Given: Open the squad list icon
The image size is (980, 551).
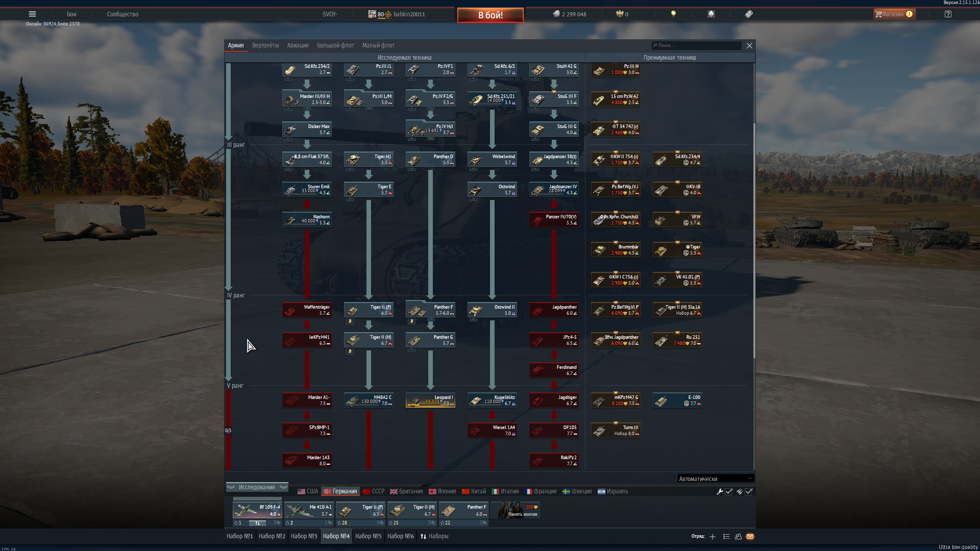Looking at the screenshot, I should click(x=726, y=536).
